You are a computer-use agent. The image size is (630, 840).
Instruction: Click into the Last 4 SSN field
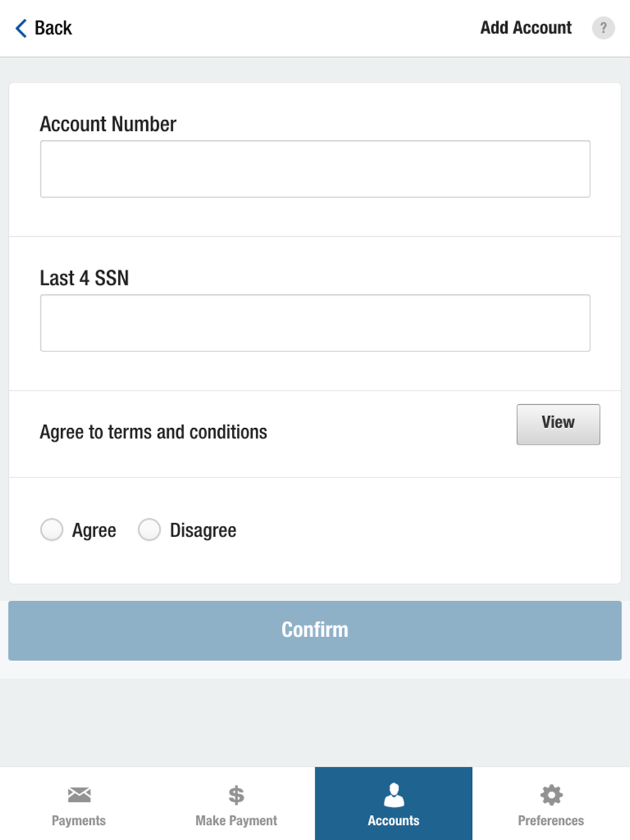pyautogui.click(x=315, y=323)
